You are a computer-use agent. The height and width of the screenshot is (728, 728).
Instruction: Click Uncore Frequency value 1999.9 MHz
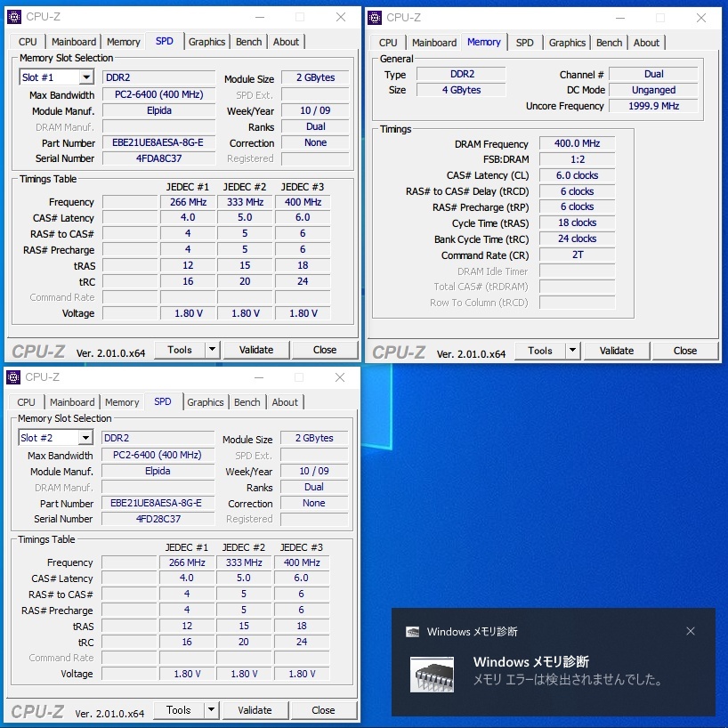coord(653,106)
